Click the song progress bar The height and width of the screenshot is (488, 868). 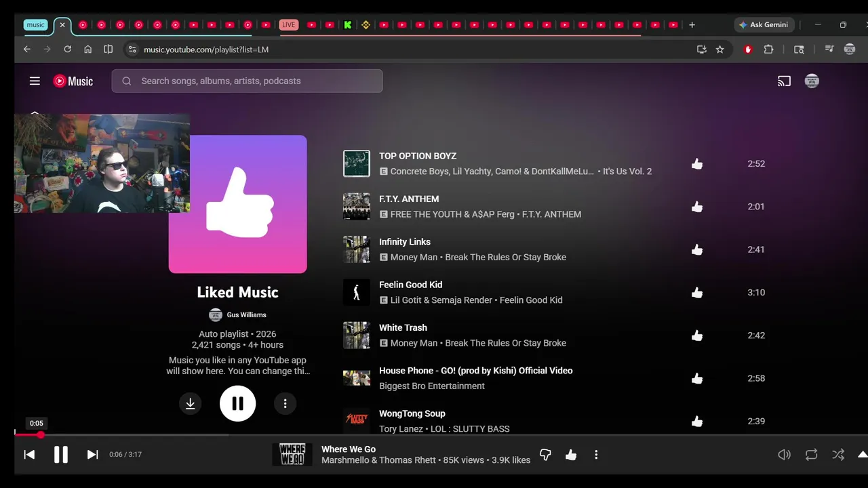click(x=441, y=435)
